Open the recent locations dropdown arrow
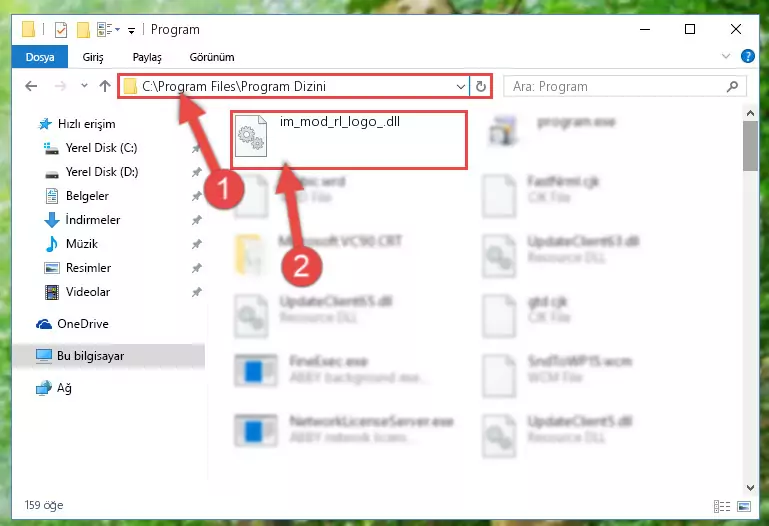This screenshot has height=526, width=769. tap(84, 86)
